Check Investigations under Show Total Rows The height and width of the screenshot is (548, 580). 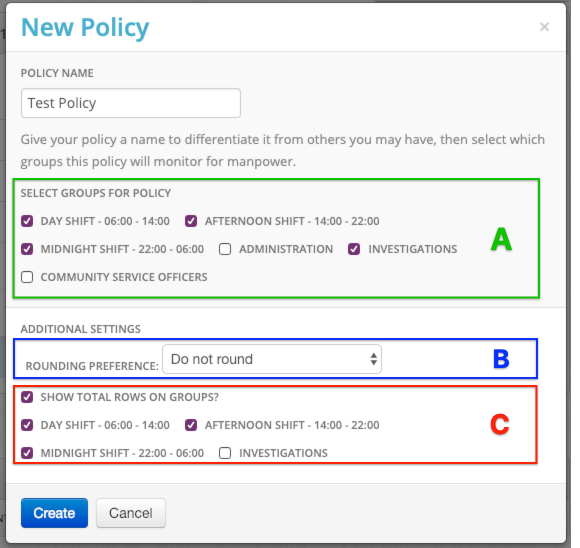click(x=225, y=453)
